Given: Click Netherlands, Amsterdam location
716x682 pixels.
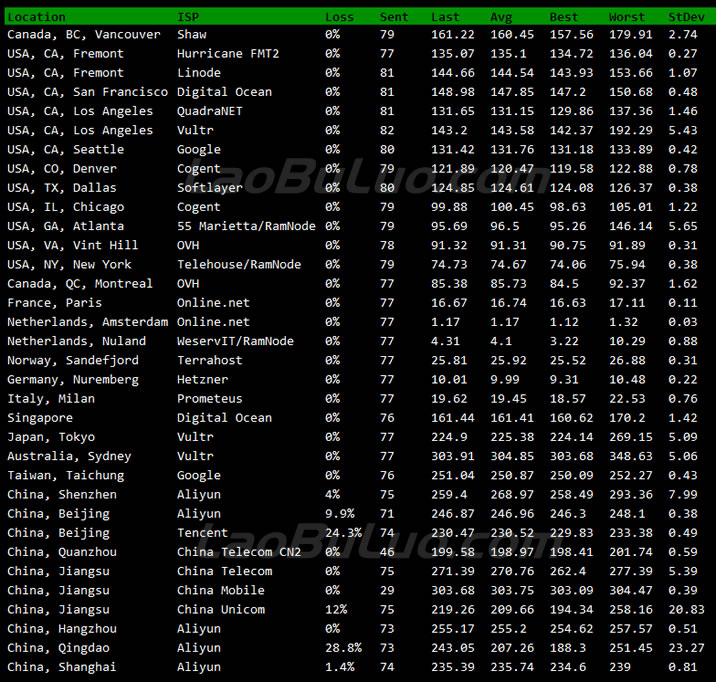Looking at the screenshot, I should click(88, 322).
